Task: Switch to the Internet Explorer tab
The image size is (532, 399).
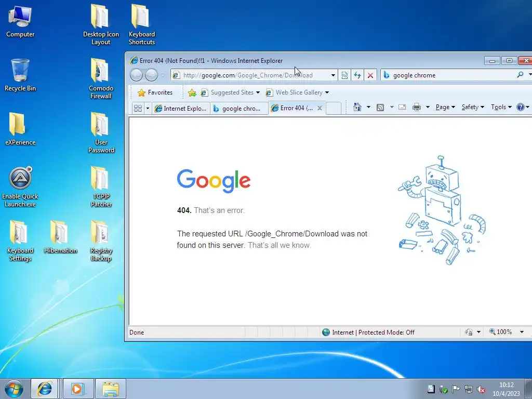Action: (x=181, y=109)
